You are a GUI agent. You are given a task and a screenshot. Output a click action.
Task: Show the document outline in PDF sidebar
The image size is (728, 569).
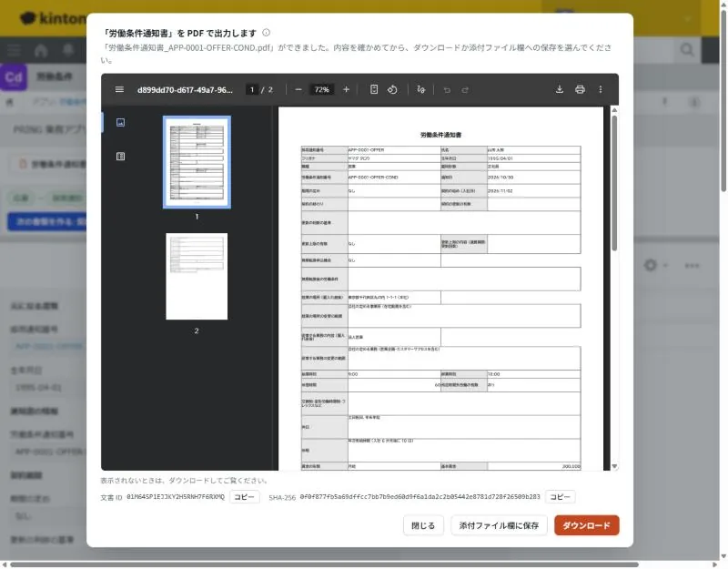(120, 157)
